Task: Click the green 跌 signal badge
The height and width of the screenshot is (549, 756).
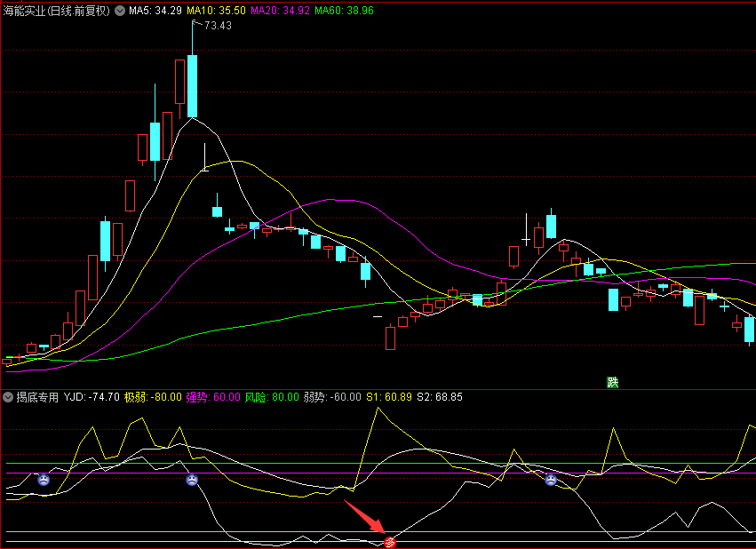Action: (x=612, y=383)
